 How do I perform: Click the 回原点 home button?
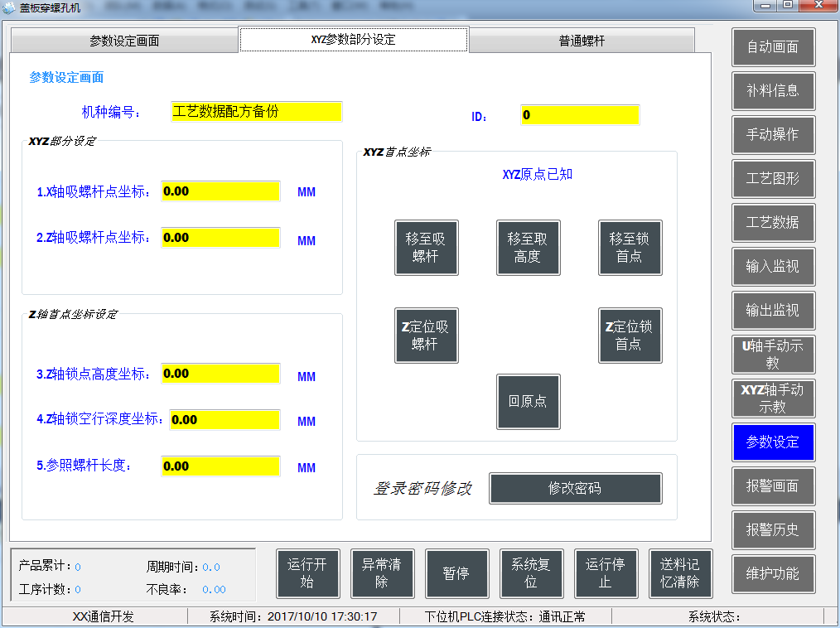pos(528,402)
